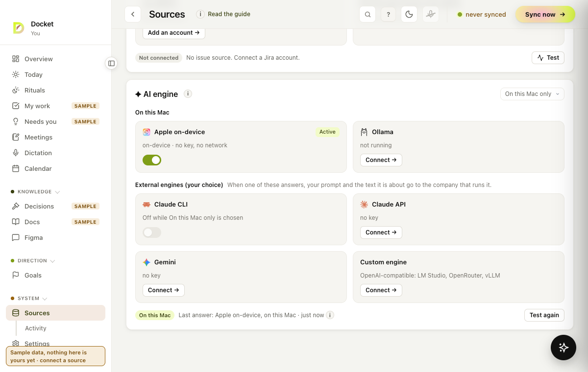Toggle the Claude CLI switch
Image resolution: width=588 pixels, height=372 pixels.
152,232
